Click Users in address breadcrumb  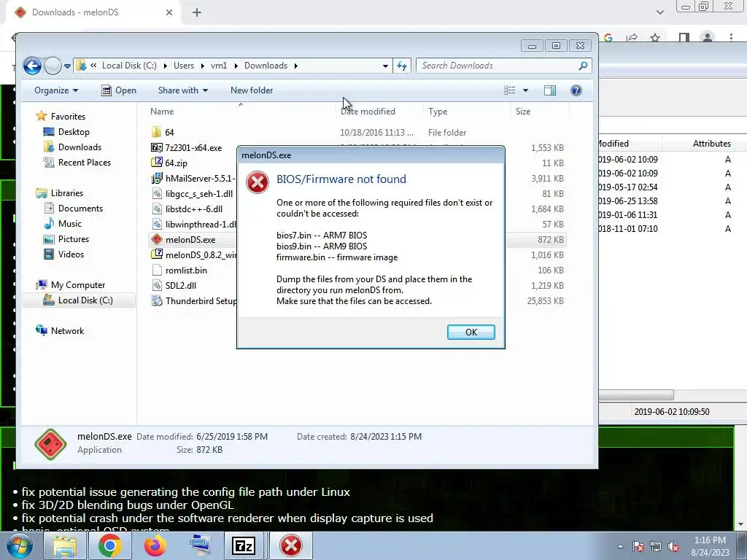tap(183, 66)
